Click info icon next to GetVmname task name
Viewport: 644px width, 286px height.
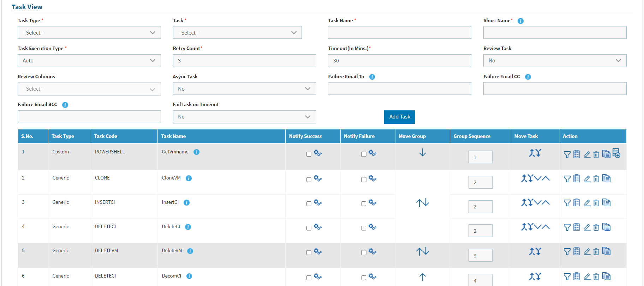click(197, 152)
